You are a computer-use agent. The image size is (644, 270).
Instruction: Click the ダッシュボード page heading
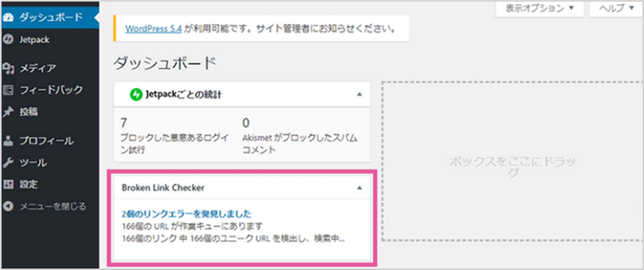[x=164, y=63]
